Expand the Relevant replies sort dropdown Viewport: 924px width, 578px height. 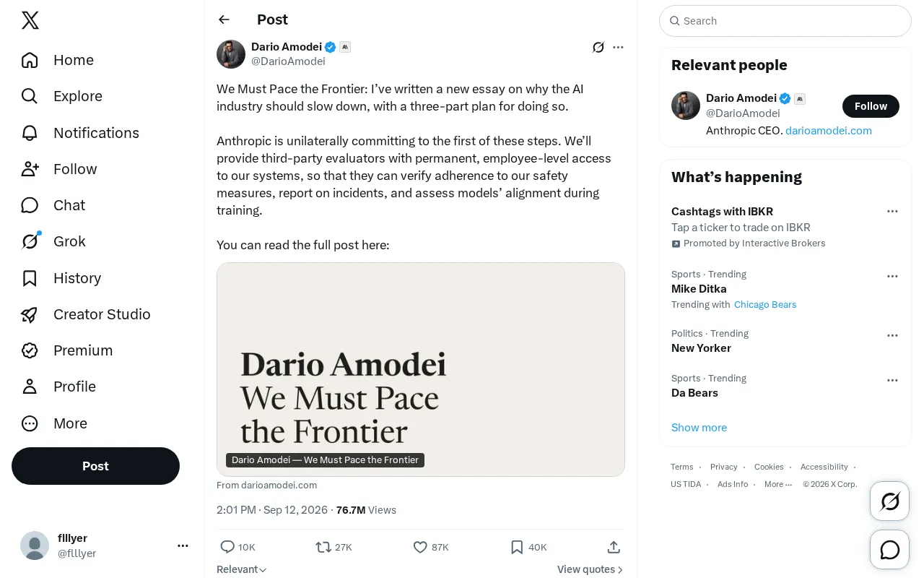(242, 569)
